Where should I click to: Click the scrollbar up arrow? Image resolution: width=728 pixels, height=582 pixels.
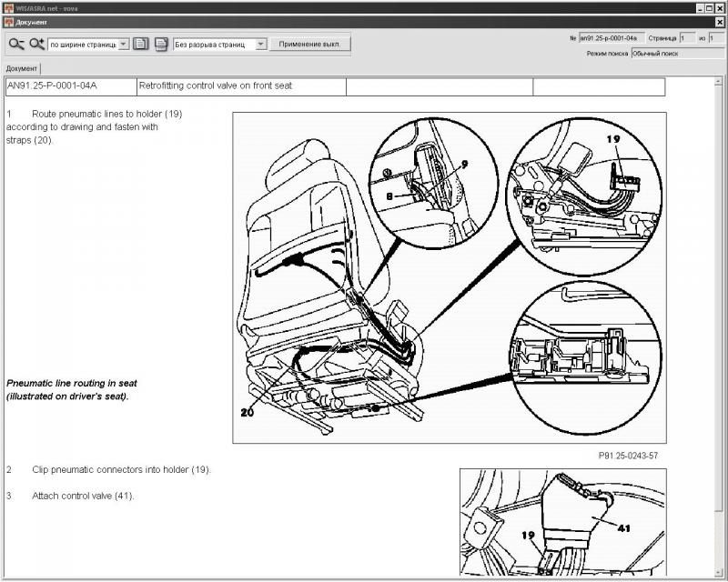pyautogui.click(x=719, y=81)
